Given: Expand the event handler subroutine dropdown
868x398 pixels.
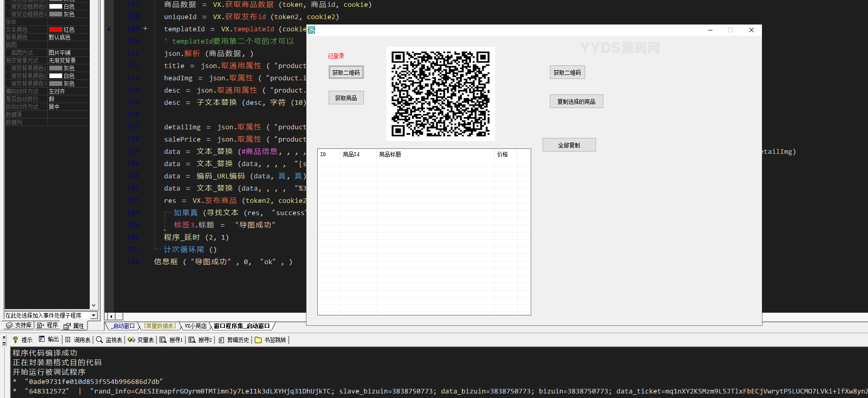Looking at the screenshot, I should point(94,315).
